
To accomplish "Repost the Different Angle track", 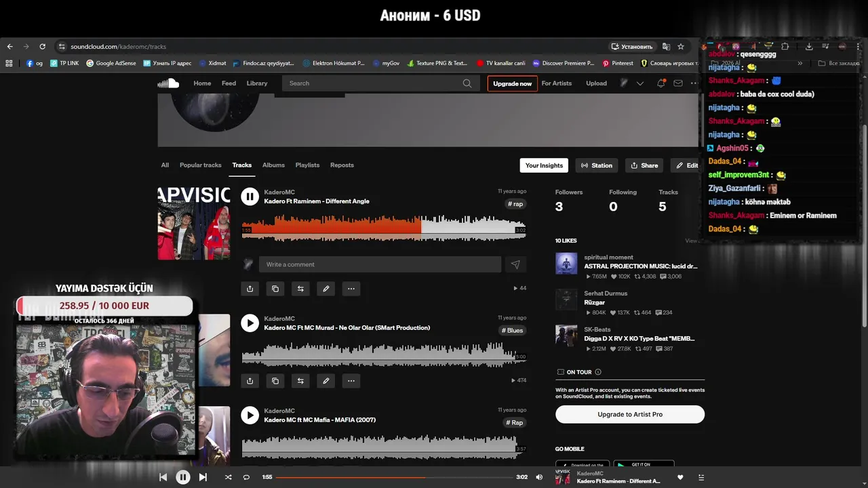I will pyautogui.click(x=300, y=289).
